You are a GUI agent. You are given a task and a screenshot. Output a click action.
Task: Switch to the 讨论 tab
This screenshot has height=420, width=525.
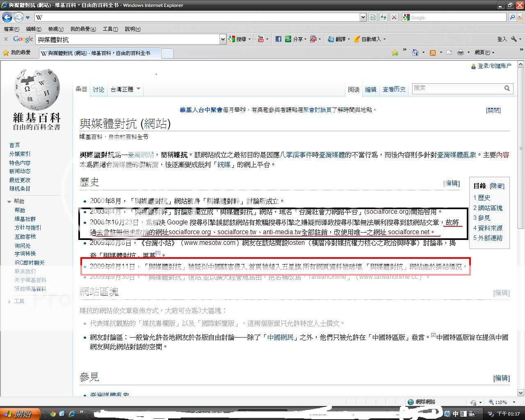(98, 89)
